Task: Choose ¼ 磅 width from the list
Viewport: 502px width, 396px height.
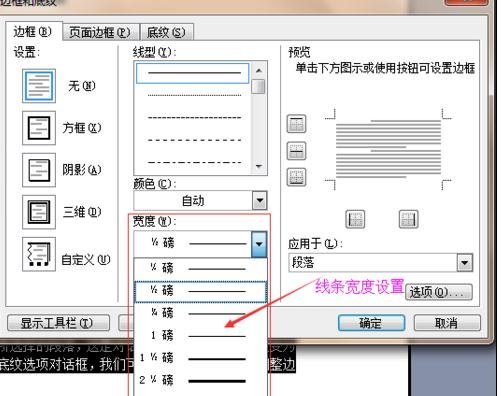Action: (200, 268)
